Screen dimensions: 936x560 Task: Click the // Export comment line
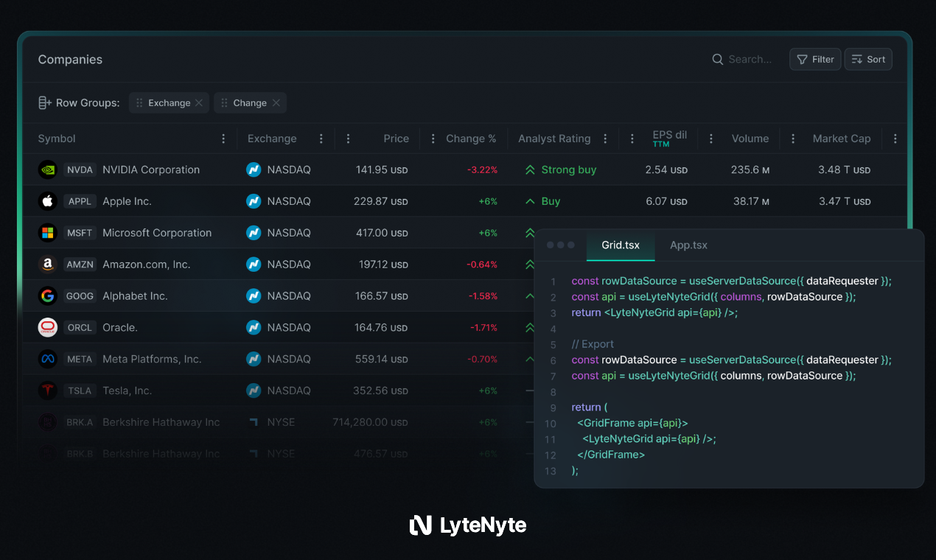click(x=593, y=344)
